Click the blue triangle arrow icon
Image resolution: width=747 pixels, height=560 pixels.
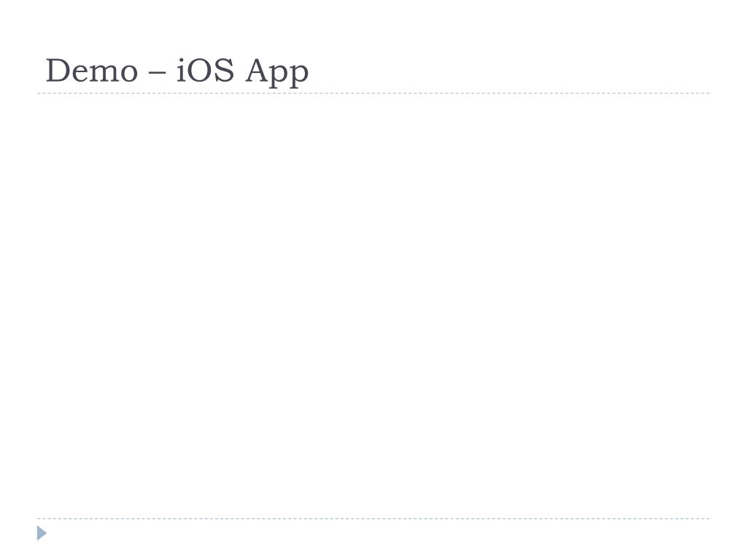pos(42,533)
